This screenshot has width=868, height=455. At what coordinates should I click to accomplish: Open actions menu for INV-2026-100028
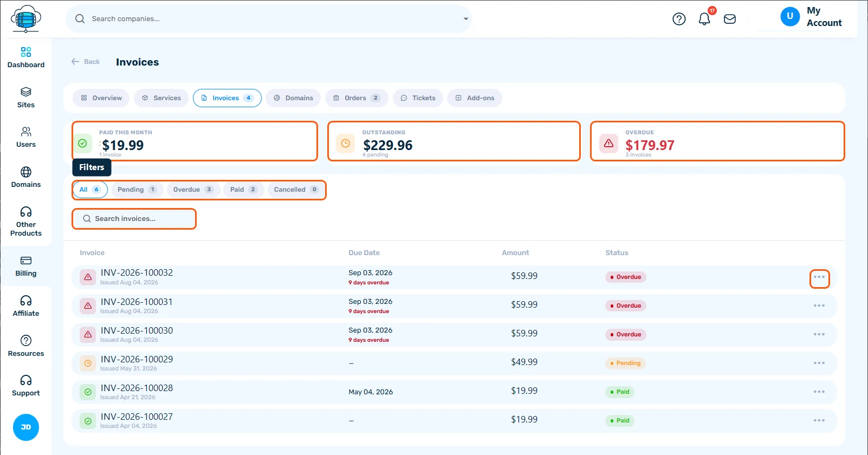819,392
